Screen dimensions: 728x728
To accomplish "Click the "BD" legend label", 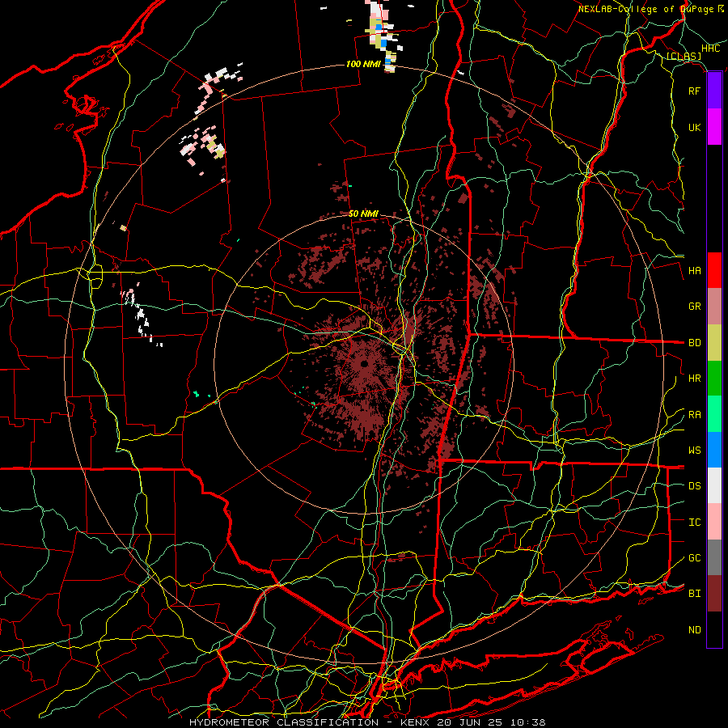I will 694,343.
